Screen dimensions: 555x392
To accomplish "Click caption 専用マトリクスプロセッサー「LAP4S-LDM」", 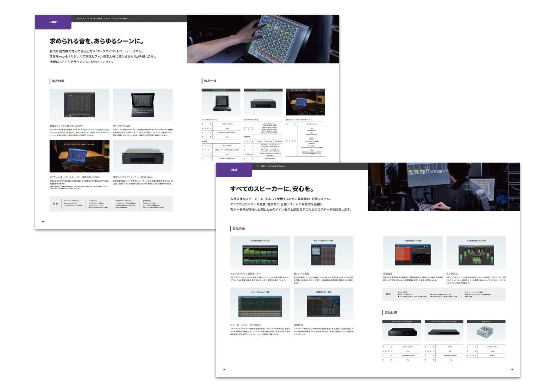I will tap(133, 177).
